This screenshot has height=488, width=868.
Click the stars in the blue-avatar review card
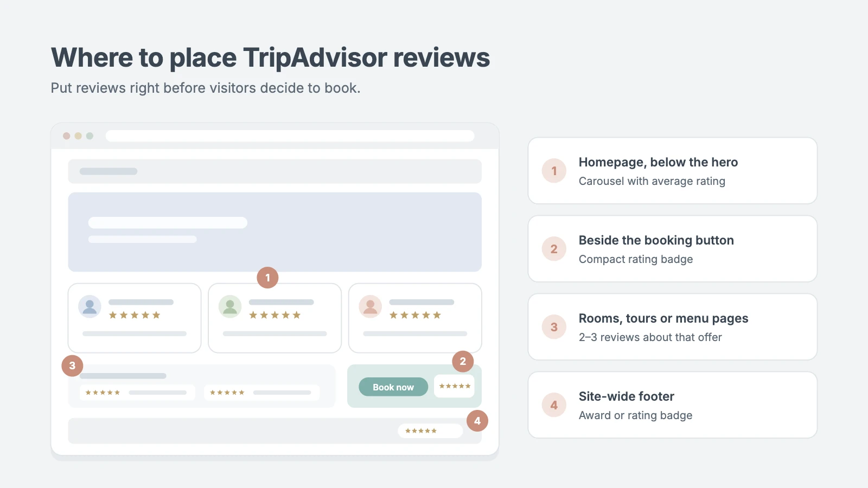(x=135, y=315)
